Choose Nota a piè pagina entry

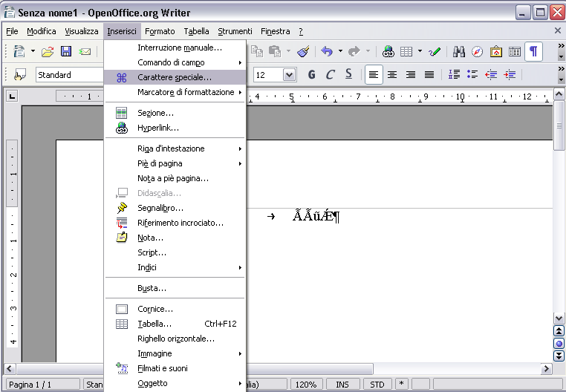[175, 178]
